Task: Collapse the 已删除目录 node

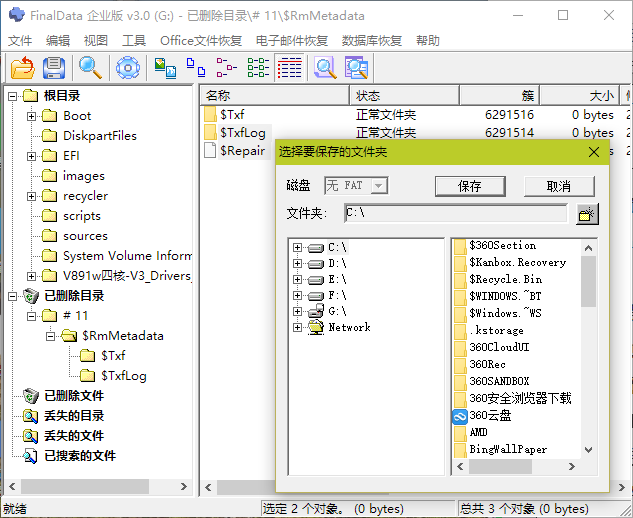Action: (13, 296)
